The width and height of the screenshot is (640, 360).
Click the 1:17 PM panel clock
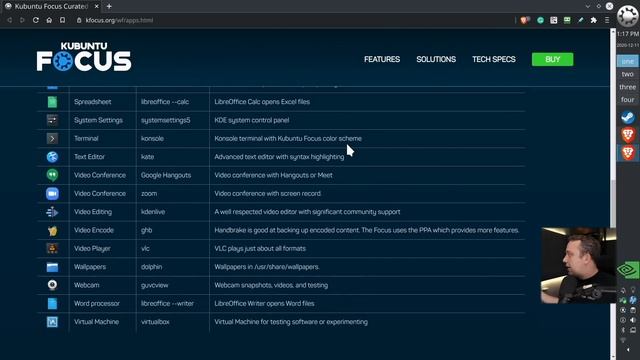(628, 34)
